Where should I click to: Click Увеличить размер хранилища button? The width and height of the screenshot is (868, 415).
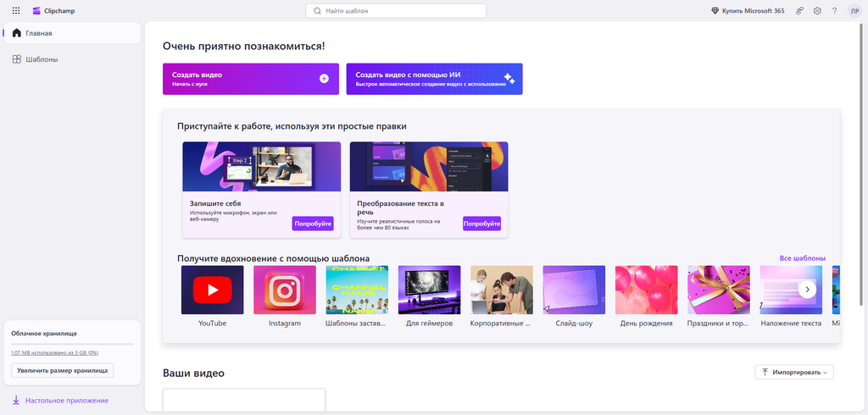click(x=62, y=370)
